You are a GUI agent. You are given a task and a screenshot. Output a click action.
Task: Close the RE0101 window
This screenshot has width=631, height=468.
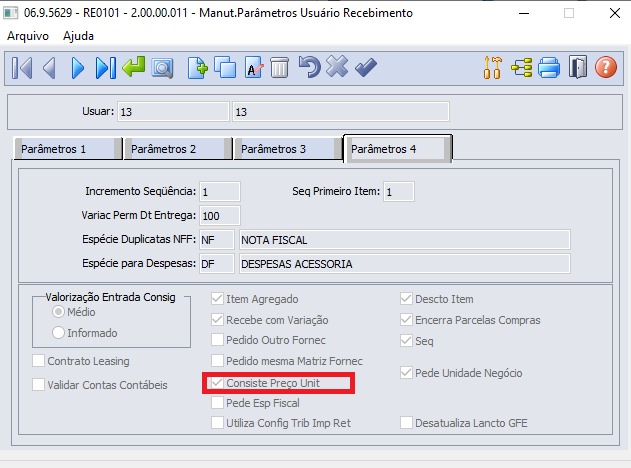[x=615, y=13]
